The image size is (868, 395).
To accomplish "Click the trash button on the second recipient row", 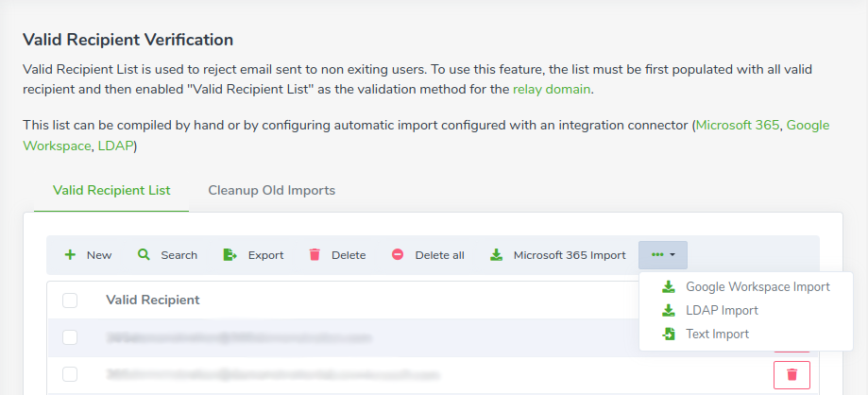I will click(791, 375).
